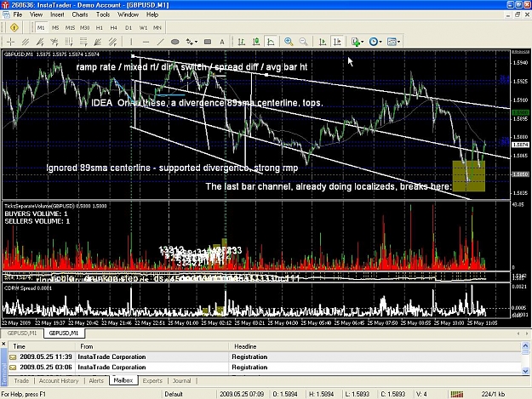
Task: Switch to the Trade terminal tab
Action: [21, 380]
